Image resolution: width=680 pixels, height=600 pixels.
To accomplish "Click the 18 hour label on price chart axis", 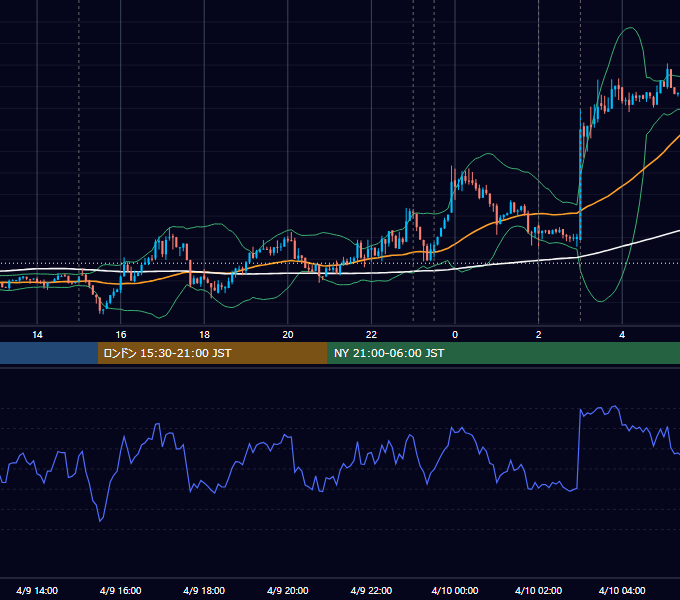I will coord(204,335).
